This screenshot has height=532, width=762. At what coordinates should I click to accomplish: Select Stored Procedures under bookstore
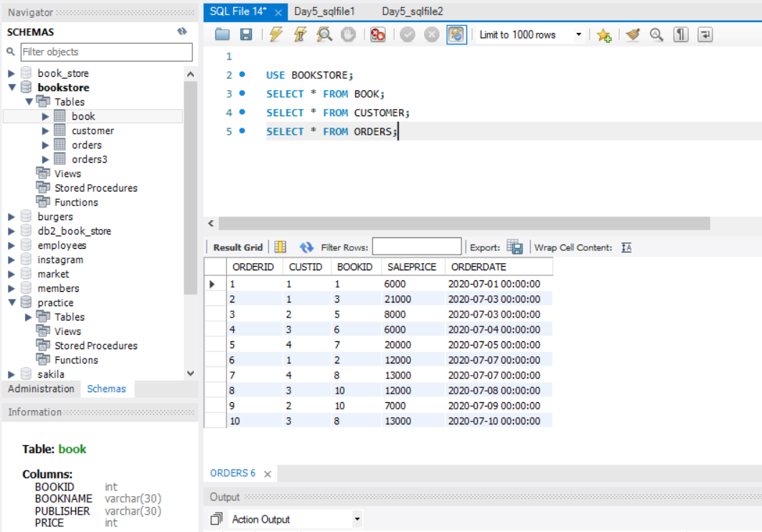pos(95,188)
